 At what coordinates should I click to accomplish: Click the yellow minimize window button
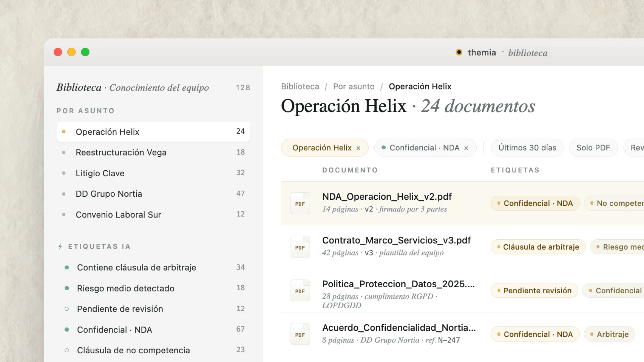pyautogui.click(x=71, y=52)
